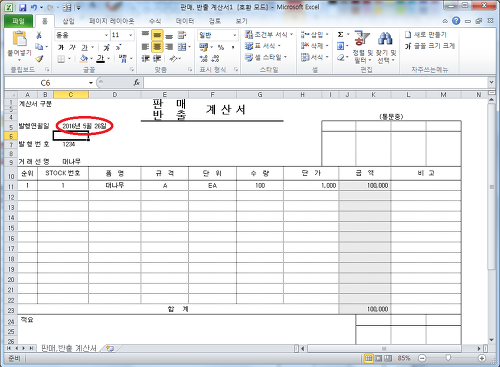Screen dimensions: 500x367
Task: Click the zoom slider in status bar
Action: click(x=448, y=358)
